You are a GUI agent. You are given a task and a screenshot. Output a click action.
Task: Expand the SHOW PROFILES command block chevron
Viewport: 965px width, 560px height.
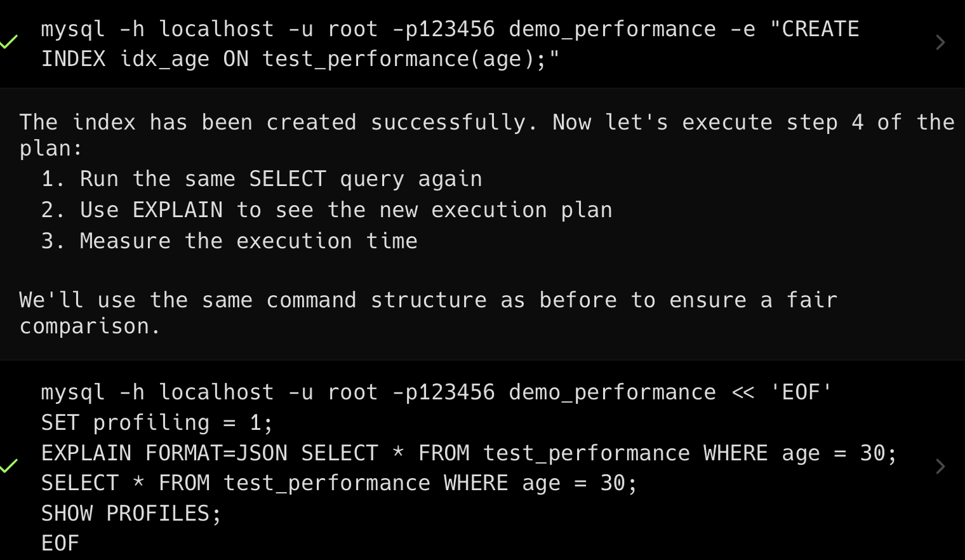pos(940,467)
